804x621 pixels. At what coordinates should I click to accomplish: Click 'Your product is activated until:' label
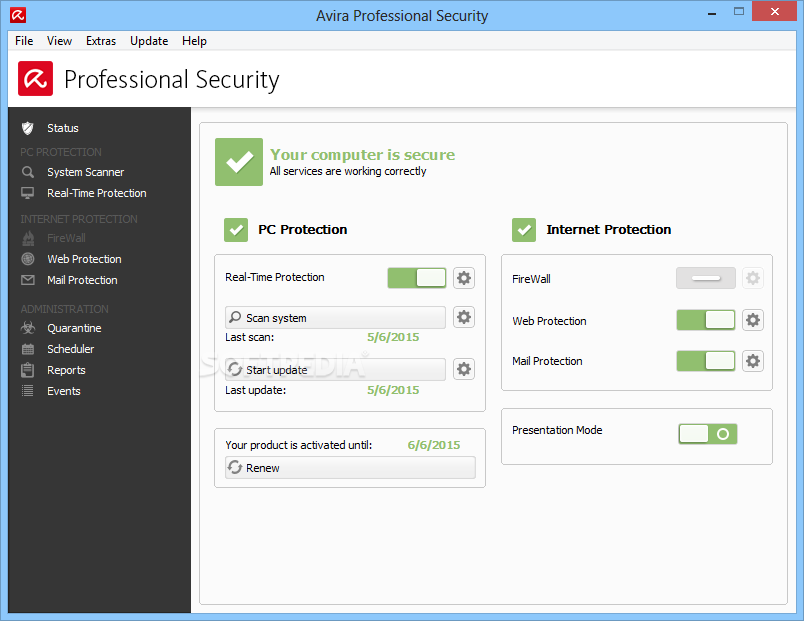299,445
